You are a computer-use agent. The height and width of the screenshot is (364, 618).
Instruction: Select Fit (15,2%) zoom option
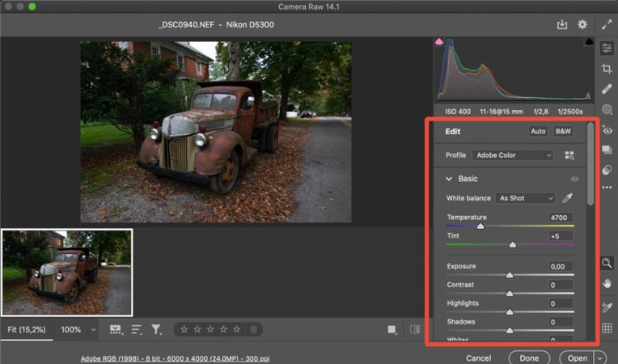(x=27, y=329)
